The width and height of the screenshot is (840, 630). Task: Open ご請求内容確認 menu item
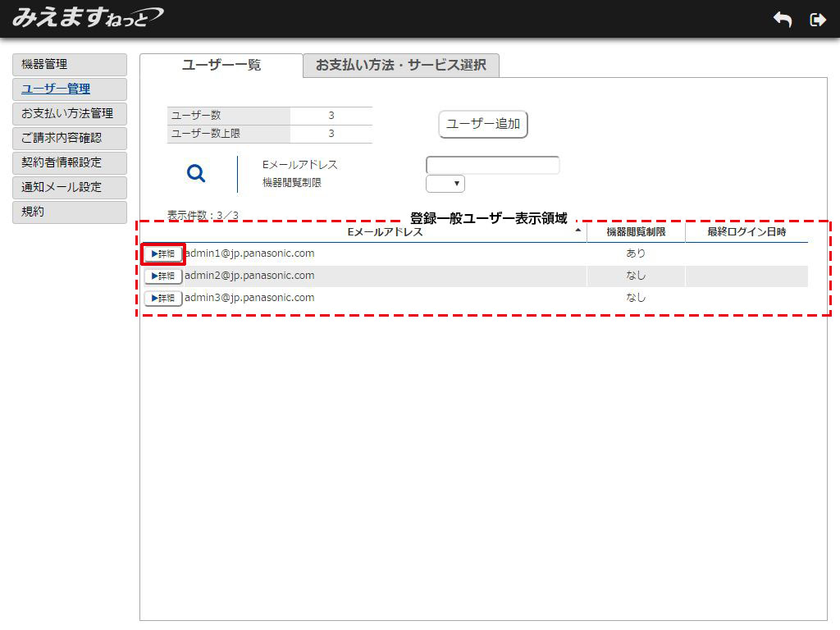tap(70, 139)
